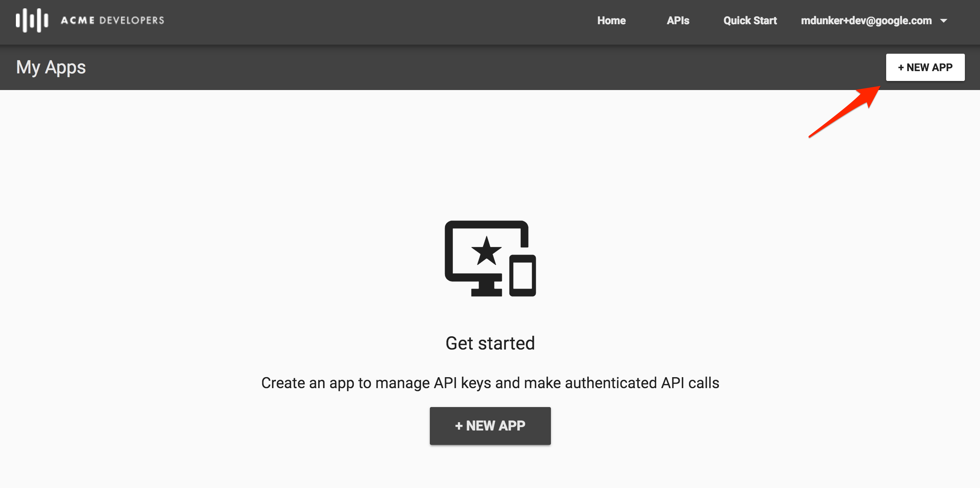Select the My Apps page title
The width and height of the screenshot is (980, 488).
coord(51,68)
